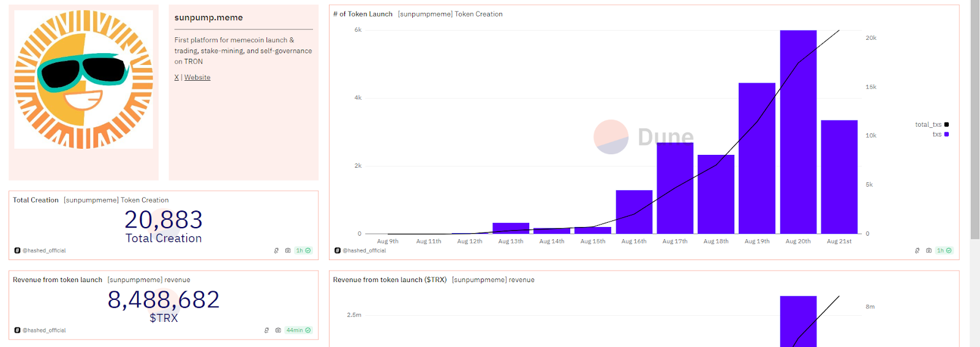
Task: Click the hashed avatar icon in Total Creation card
Action: coord(17,250)
